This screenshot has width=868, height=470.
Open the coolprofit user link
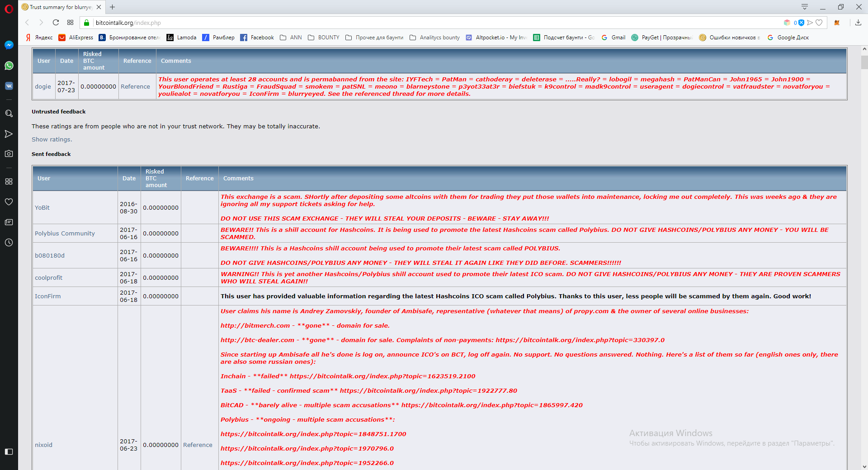pos(48,278)
